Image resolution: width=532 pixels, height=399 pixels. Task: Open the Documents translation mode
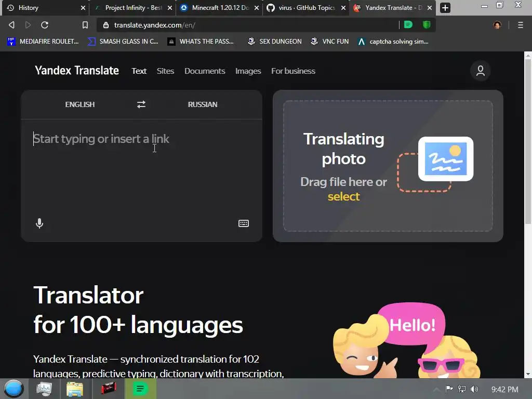click(205, 71)
